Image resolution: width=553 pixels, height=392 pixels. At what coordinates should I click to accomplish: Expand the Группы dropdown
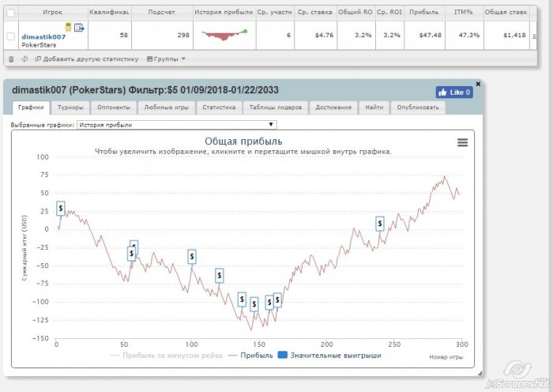pos(166,59)
